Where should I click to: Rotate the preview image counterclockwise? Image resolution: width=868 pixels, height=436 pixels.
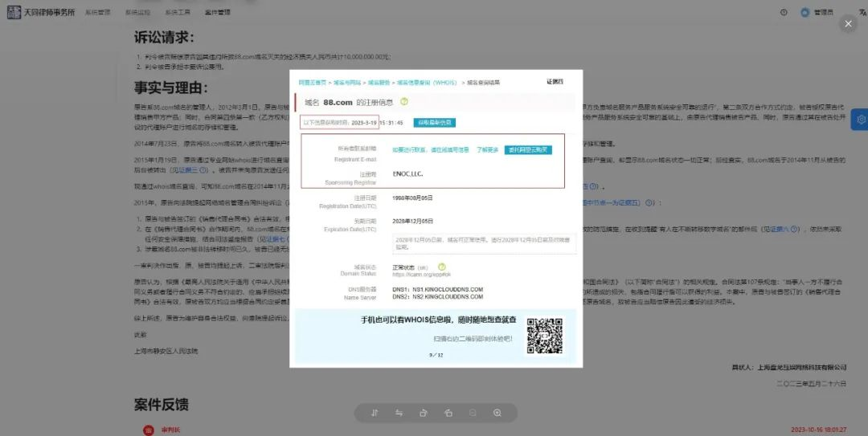pos(448,413)
